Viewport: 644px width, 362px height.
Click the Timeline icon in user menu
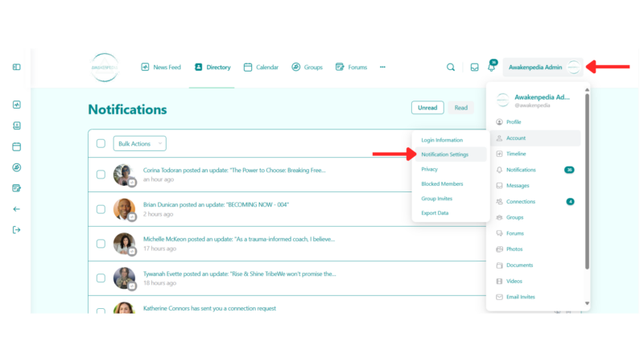(x=499, y=154)
